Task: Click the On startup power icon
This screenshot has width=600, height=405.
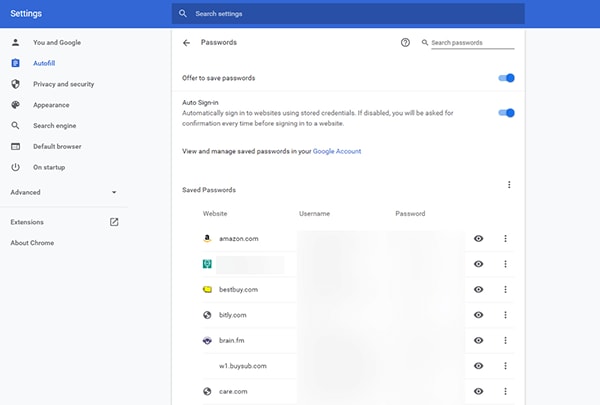Action: point(15,167)
